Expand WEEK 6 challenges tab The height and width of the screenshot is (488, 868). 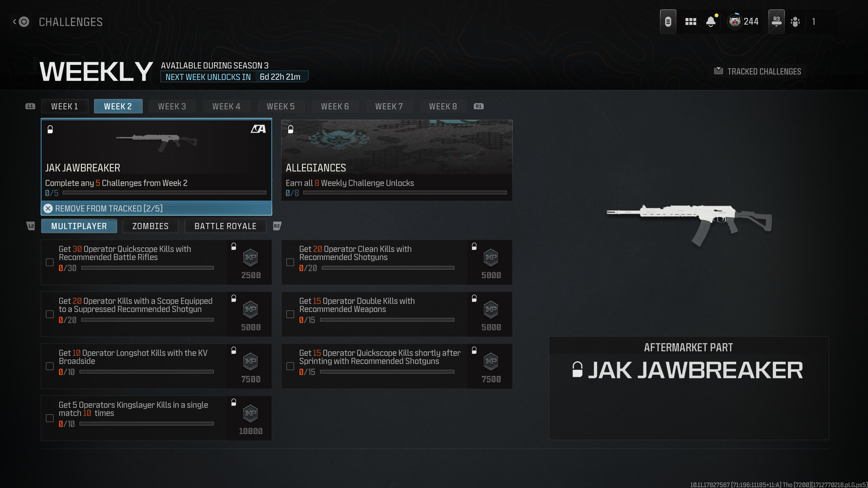tap(335, 106)
